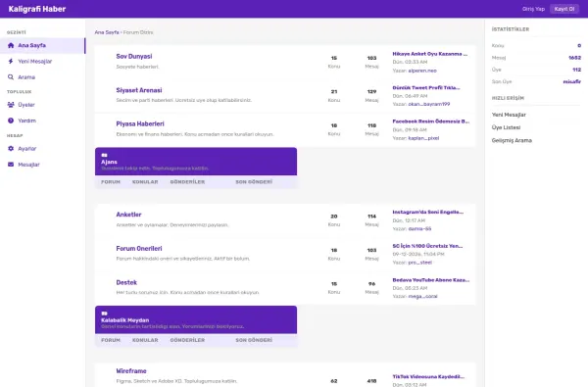Click the Giriş Yap login link
588x387 pixels.
pos(533,9)
